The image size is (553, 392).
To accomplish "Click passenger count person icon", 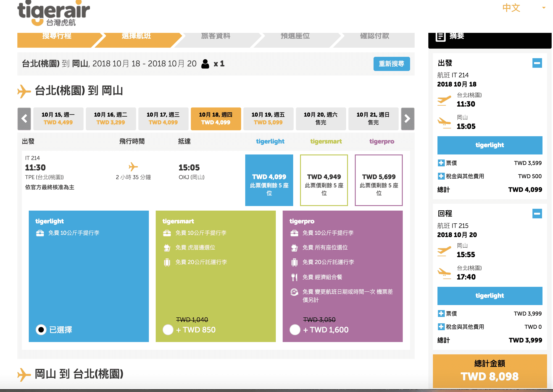I will click(x=205, y=64).
